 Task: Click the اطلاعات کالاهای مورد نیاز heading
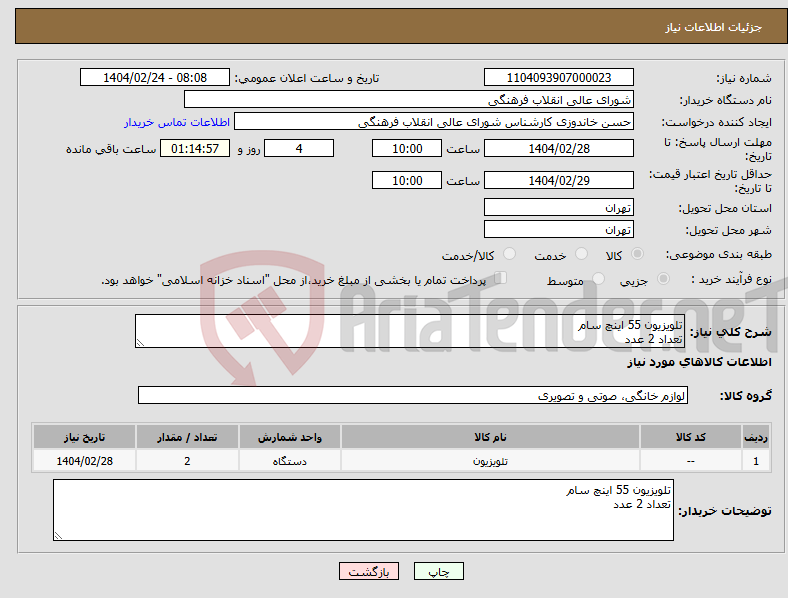point(699,362)
